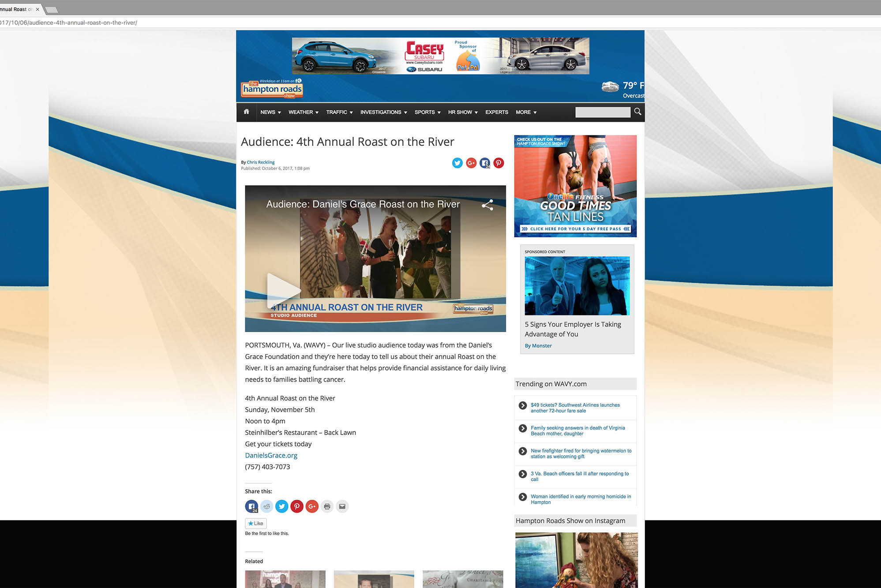Open DanielsGrace.org link
This screenshot has width=881, height=588.
[x=271, y=455]
